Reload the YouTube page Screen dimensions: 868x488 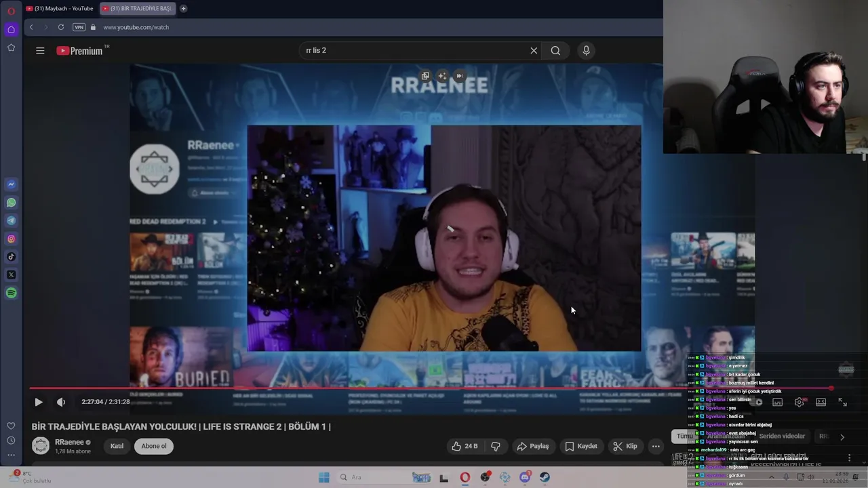[61, 27]
